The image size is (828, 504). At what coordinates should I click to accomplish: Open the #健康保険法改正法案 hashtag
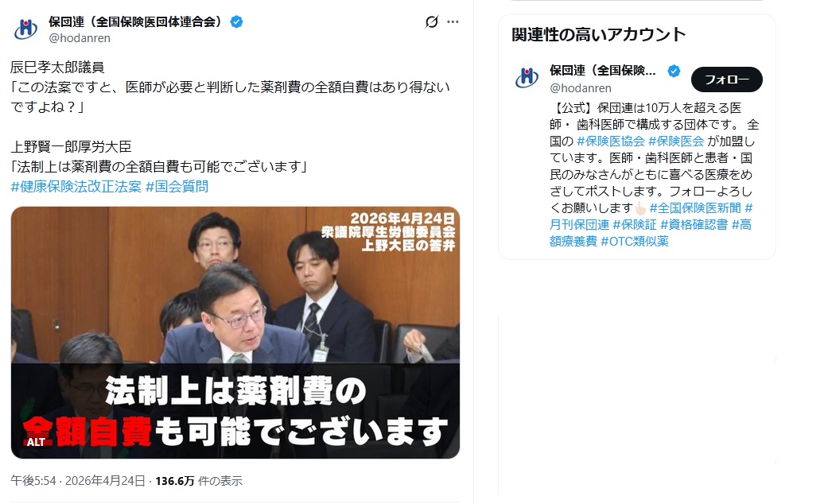(x=76, y=186)
